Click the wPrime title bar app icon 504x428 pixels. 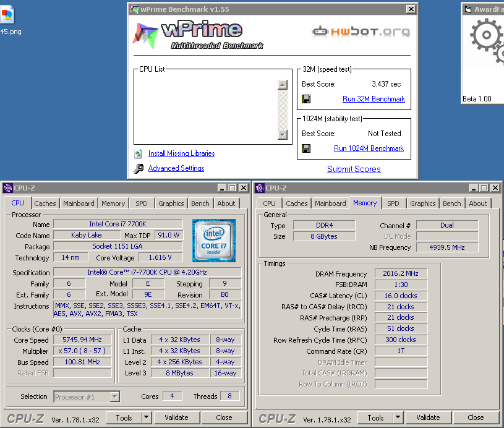134,9
